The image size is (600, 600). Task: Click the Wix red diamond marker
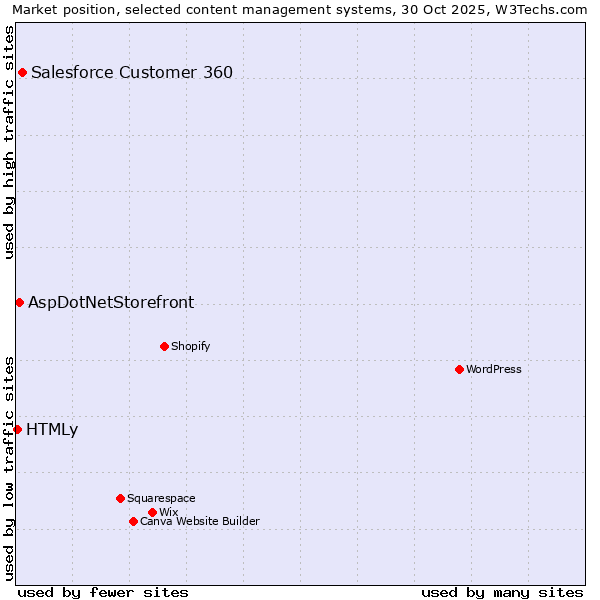click(152, 512)
